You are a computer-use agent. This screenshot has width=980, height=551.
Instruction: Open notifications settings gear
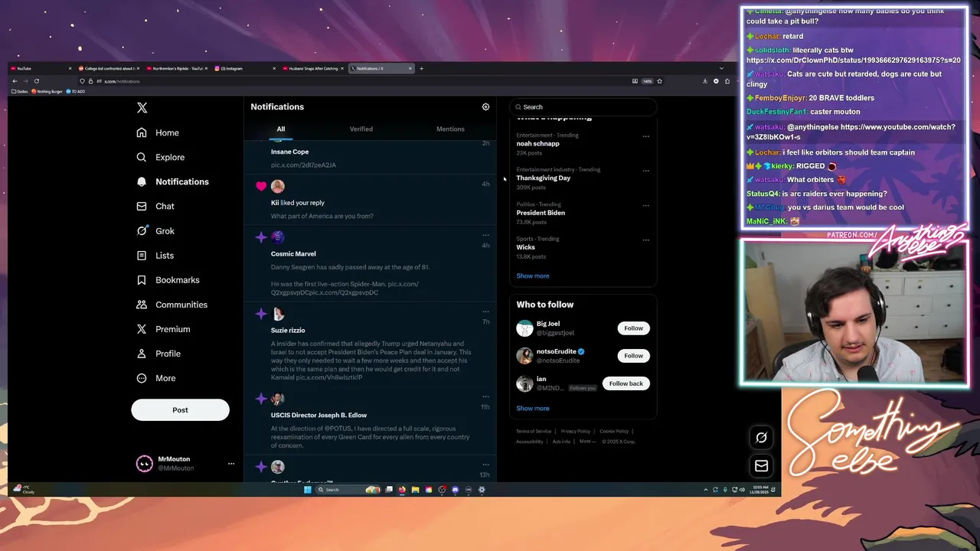point(485,107)
